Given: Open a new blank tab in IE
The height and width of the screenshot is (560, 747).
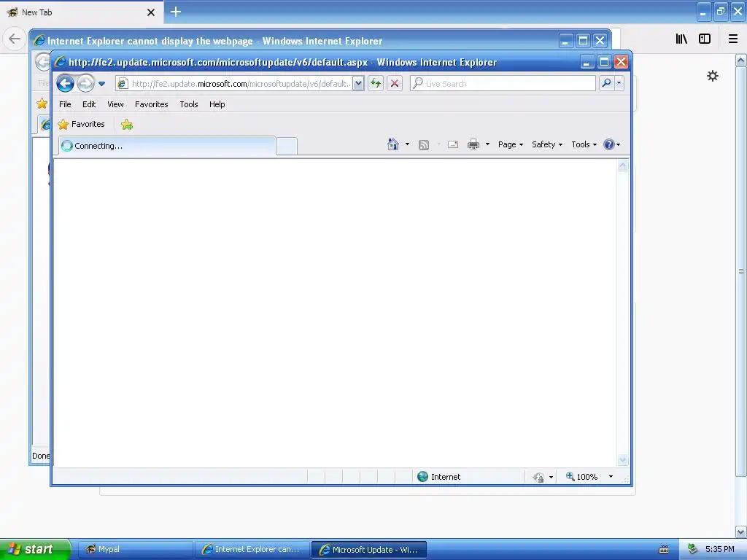Looking at the screenshot, I should 286,146.
